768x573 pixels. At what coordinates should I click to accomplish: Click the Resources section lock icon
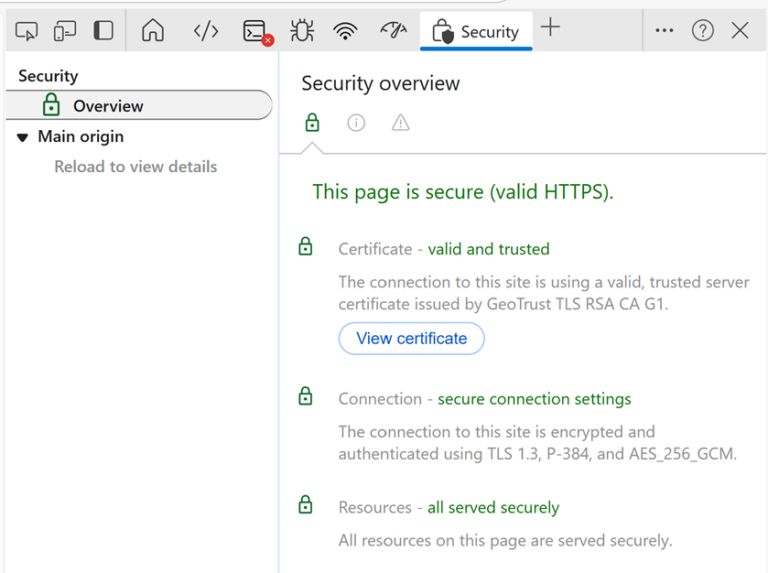(306, 504)
